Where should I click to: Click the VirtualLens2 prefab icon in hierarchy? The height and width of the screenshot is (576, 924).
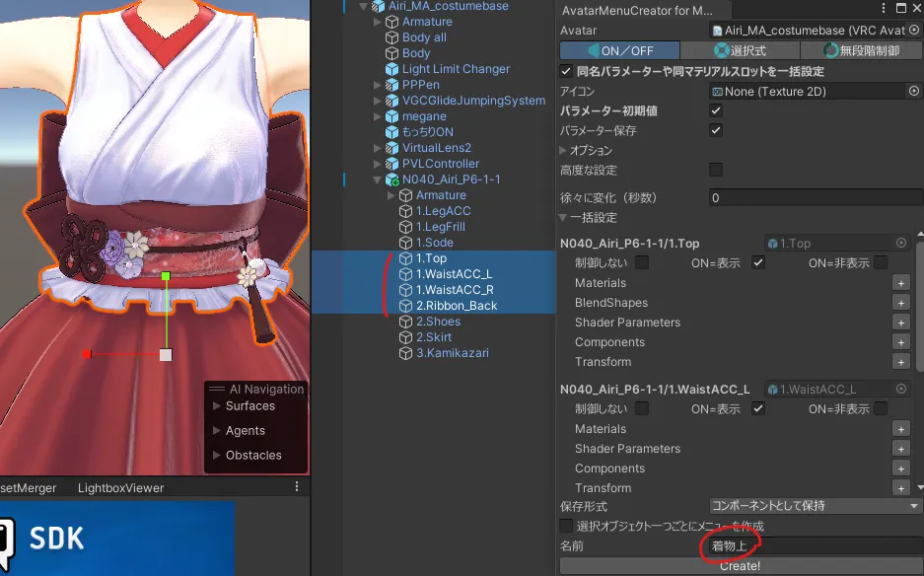tap(391, 148)
